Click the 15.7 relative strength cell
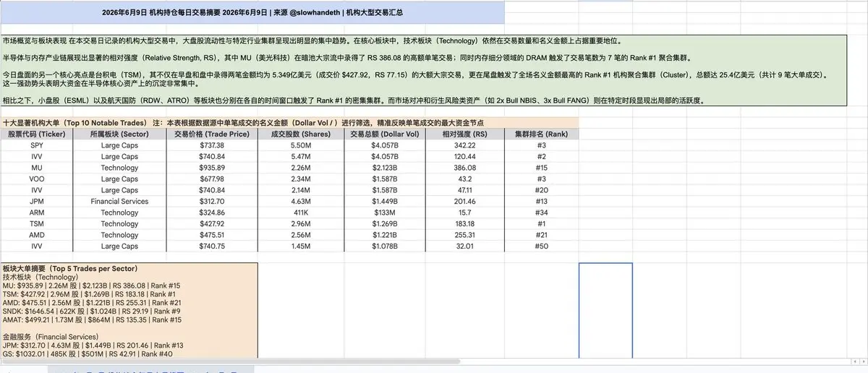 467,213
